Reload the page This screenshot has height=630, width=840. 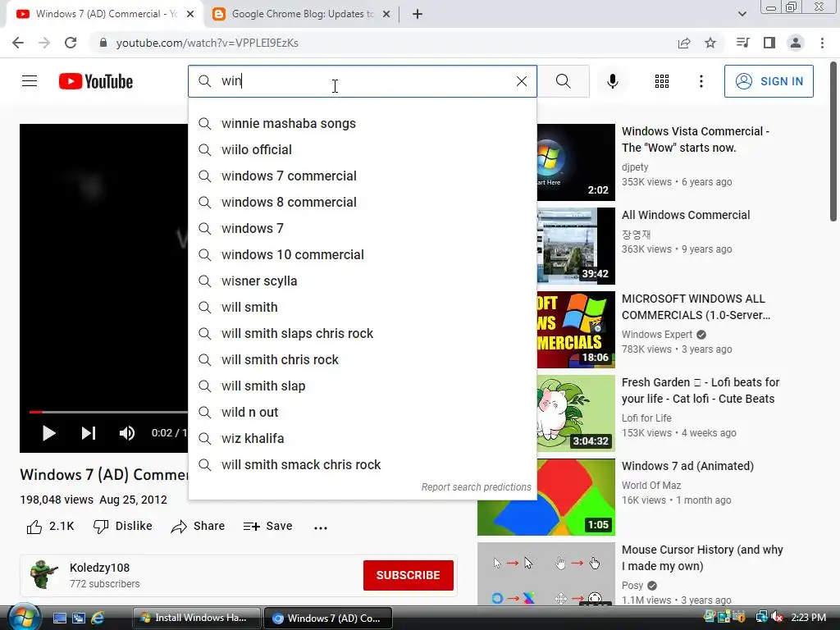tap(71, 43)
